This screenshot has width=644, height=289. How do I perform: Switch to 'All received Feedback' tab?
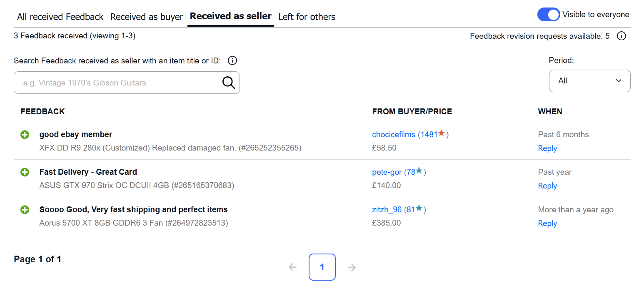(60, 17)
